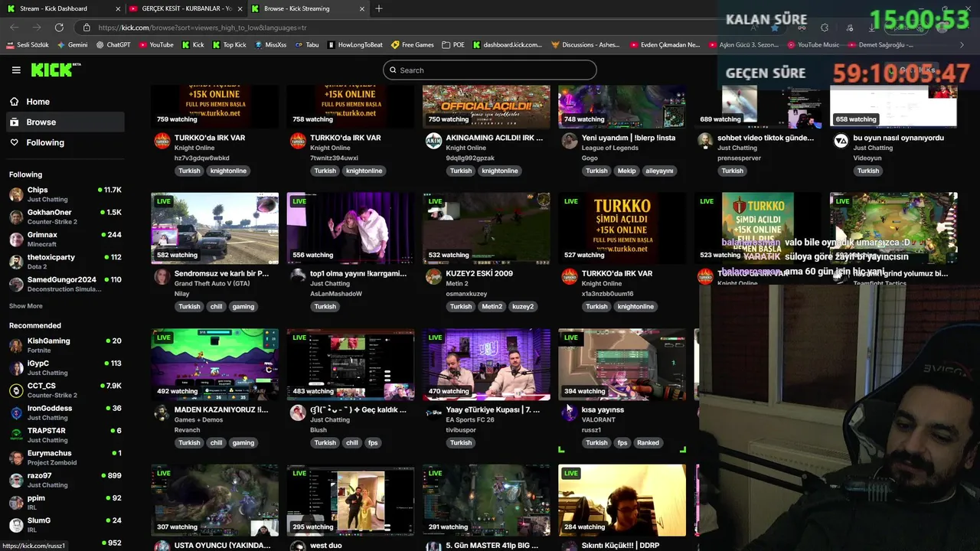Viewport: 980px width, 551px height.
Task: Open the MissXss bookmark
Action: click(x=270, y=45)
